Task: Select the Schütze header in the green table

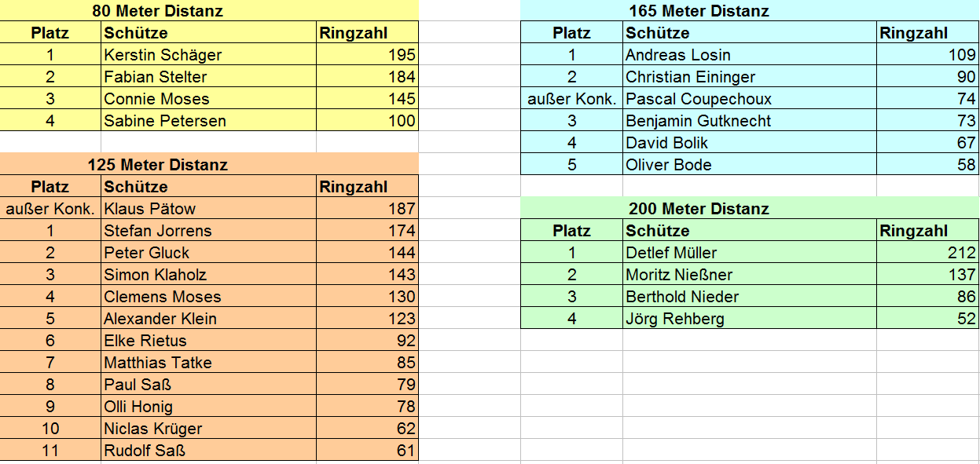Action: (x=750, y=230)
